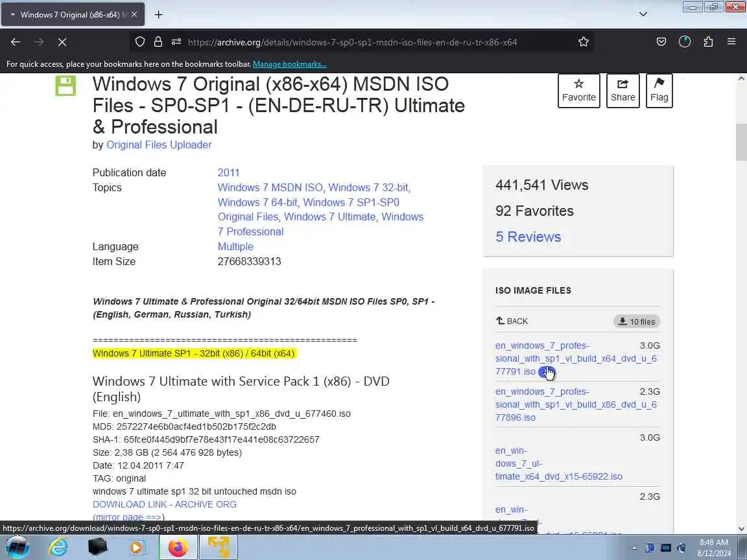Screen dimensions: 747x560
Task: Open the network tray icon
Action: coord(665,548)
